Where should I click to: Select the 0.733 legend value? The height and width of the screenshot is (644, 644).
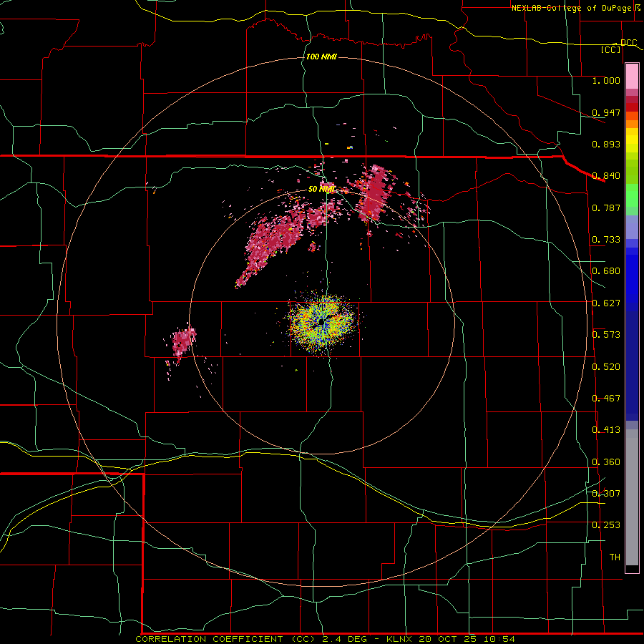[x=606, y=240]
